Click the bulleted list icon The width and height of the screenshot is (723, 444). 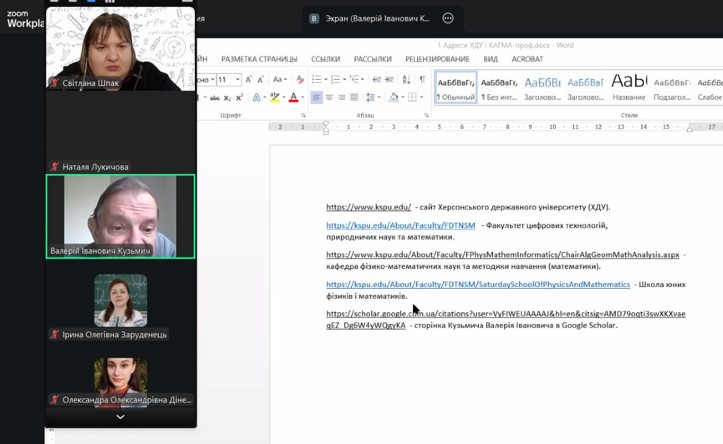point(316,79)
